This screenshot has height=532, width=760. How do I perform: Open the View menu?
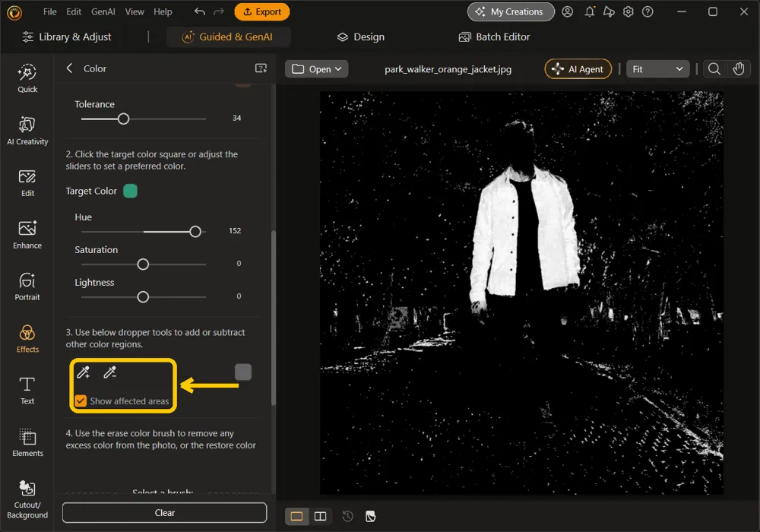pyautogui.click(x=135, y=11)
